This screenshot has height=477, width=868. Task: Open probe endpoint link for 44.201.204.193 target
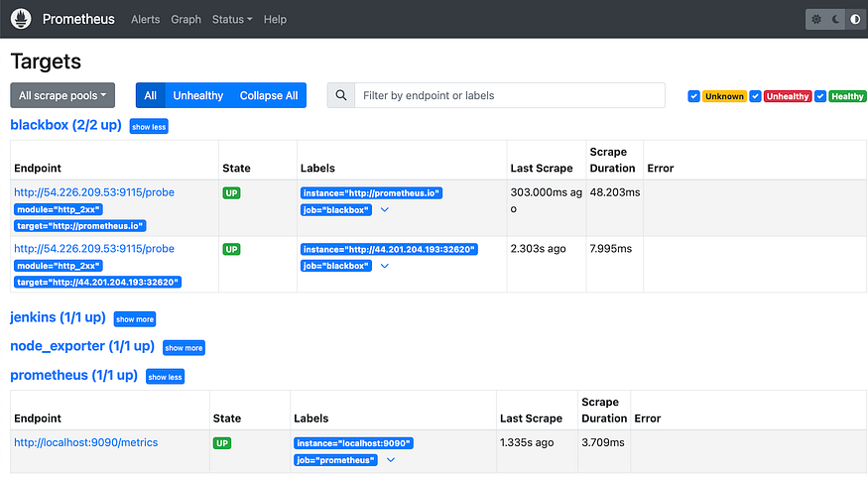pyautogui.click(x=94, y=249)
